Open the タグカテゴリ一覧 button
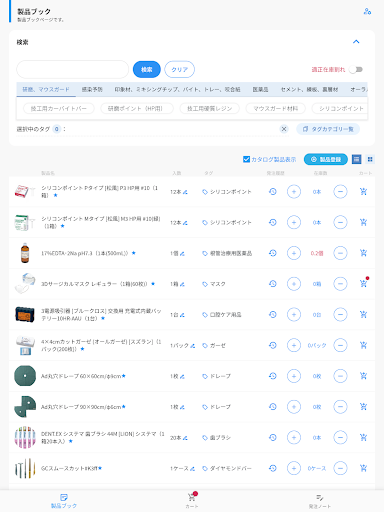The width and height of the screenshot is (384, 512). point(328,129)
